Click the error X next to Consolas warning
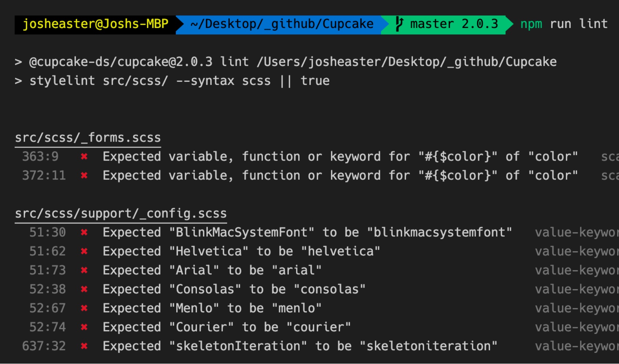 pos(84,289)
